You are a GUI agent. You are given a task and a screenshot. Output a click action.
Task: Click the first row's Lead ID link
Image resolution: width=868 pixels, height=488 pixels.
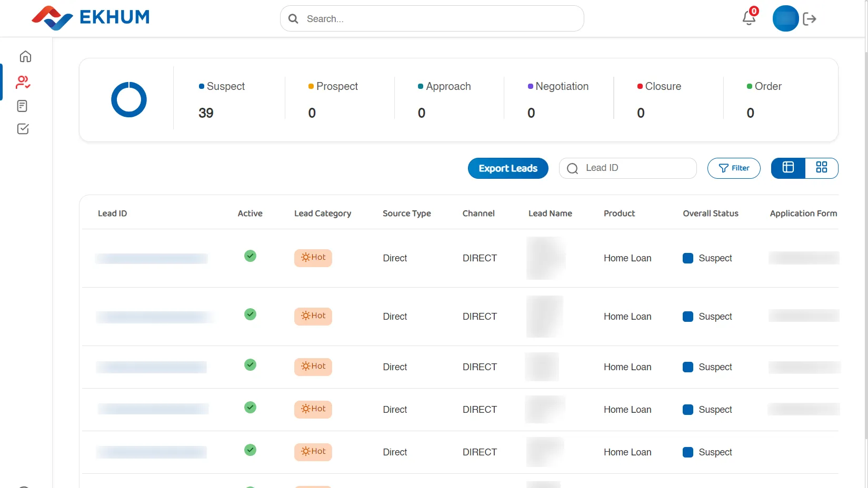click(152, 258)
